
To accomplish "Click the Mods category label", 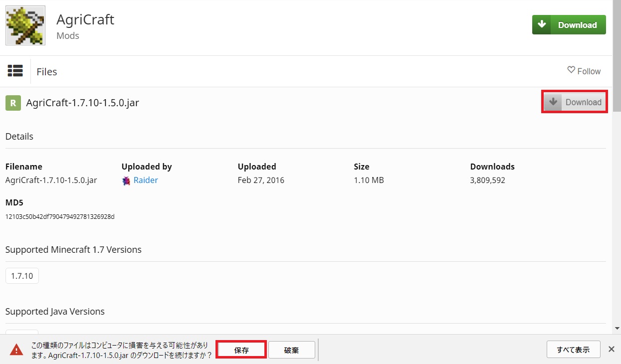I will (x=68, y=36).
